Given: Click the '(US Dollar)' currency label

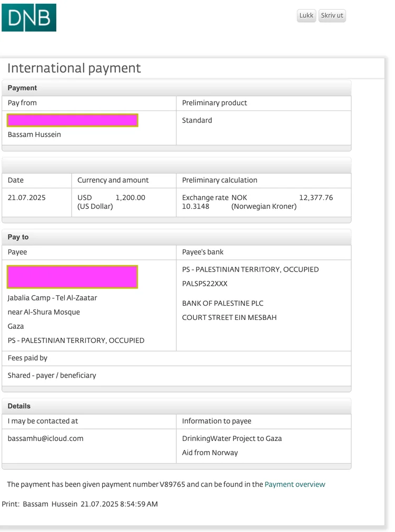Looking at the screenshot, I should (95, 206).
